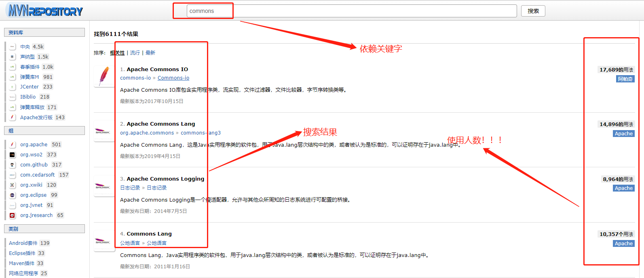
Task: Open the org.apache group icon
Action: pyautogui.click(x=13, y=145)
